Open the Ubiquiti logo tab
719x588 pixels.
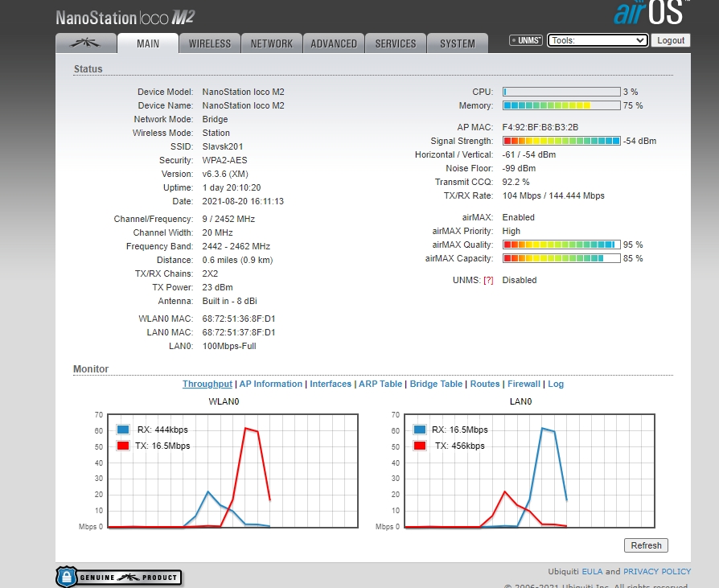86,43
